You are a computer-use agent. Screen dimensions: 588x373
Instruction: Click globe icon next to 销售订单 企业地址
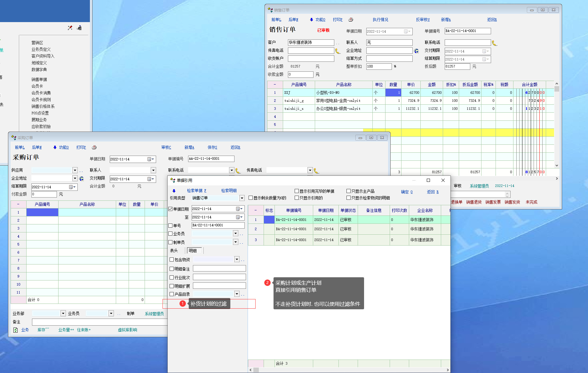[416, 51]
